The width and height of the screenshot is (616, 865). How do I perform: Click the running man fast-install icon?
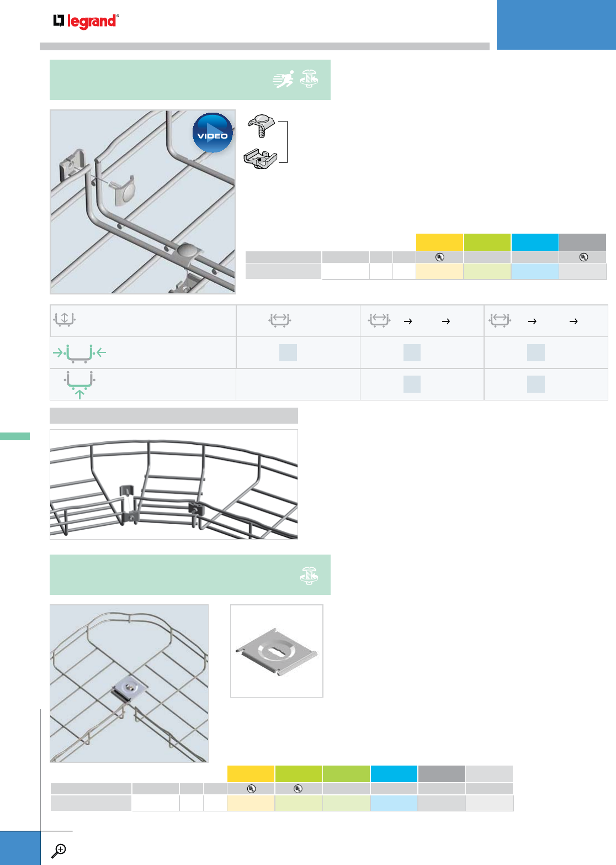point(284,80)
